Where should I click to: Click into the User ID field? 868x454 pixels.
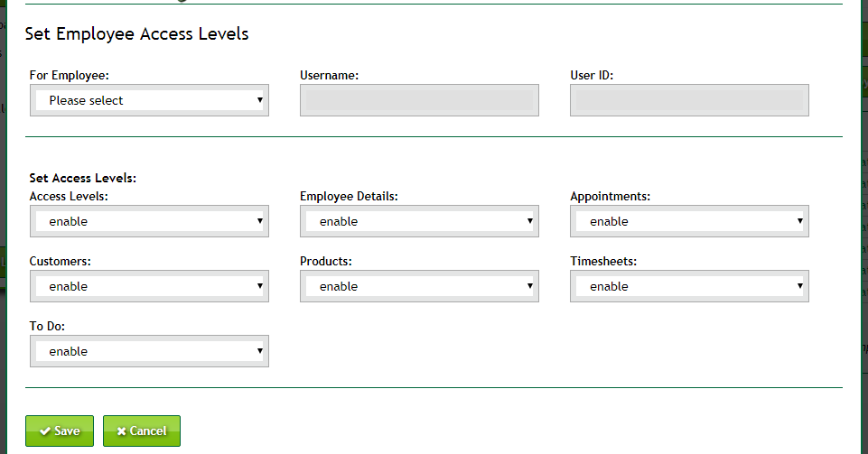tap(689, 100)
